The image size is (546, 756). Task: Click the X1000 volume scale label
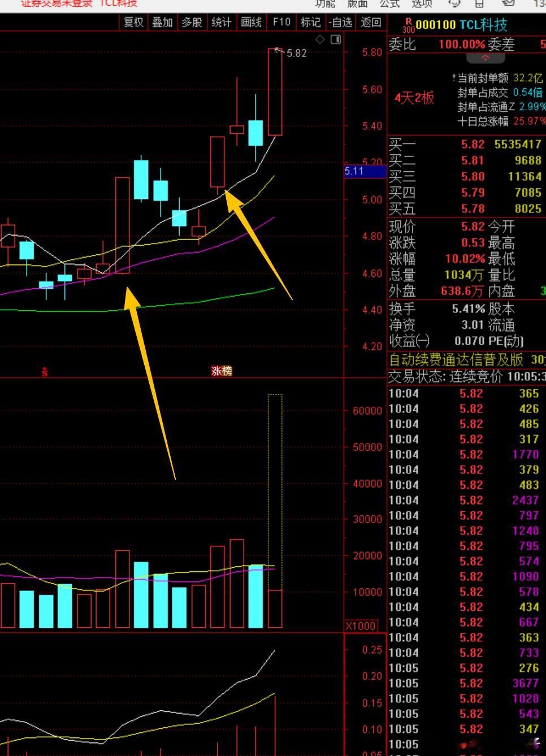click(x=361, y=626)
